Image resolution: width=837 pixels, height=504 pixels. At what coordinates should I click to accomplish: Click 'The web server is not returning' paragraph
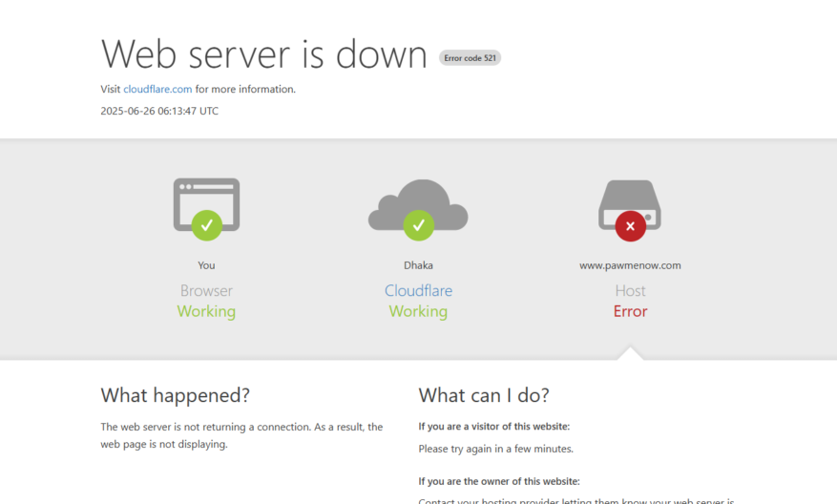[x=241, y=435]
